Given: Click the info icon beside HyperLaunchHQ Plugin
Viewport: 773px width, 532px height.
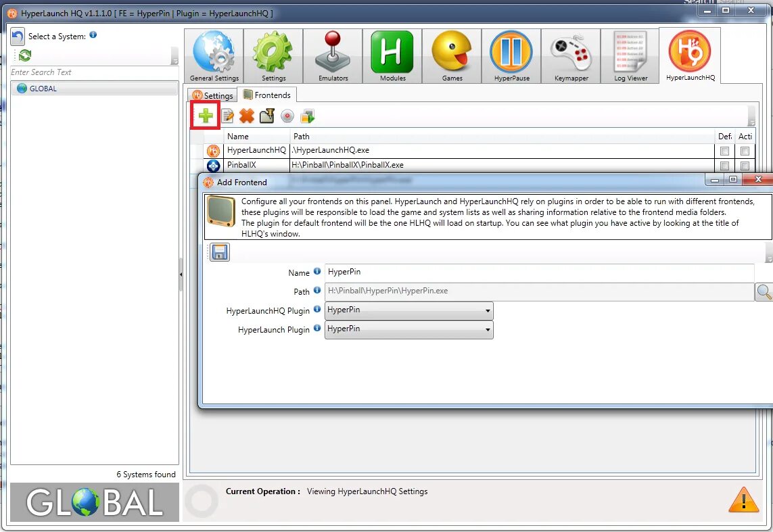Looking at the screenshot, I should click(317, 310).
